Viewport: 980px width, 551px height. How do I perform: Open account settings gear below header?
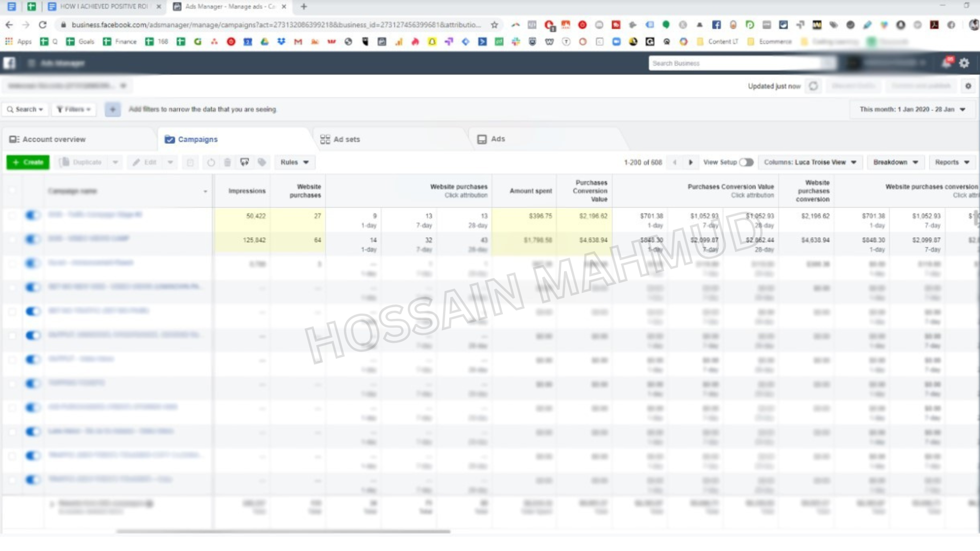pos(968,86)
